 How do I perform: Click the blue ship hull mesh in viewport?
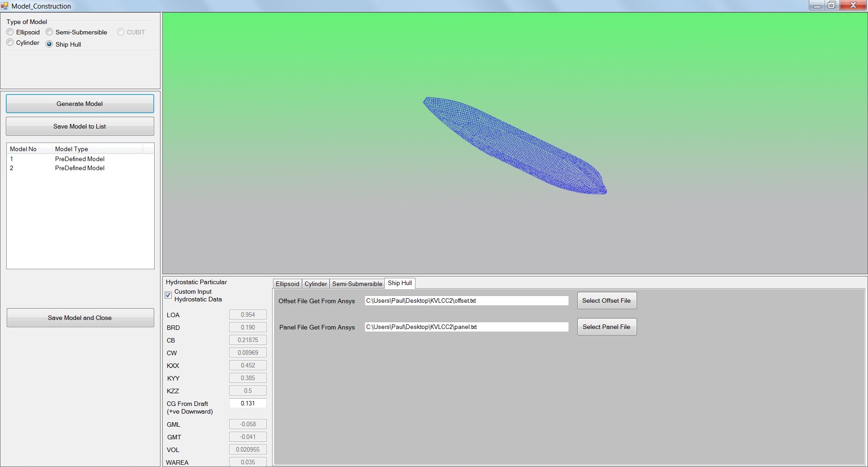point(515,145)
